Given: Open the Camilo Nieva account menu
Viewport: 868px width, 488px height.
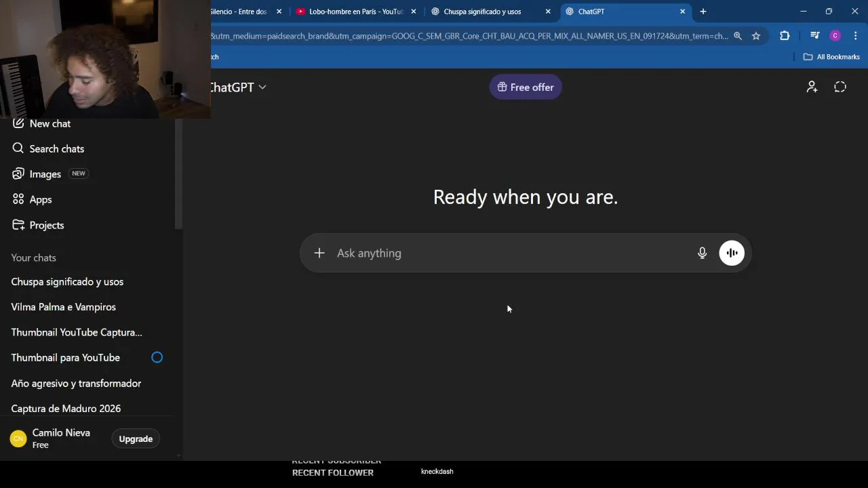Looking at the screenshot, I should point(61,439).
